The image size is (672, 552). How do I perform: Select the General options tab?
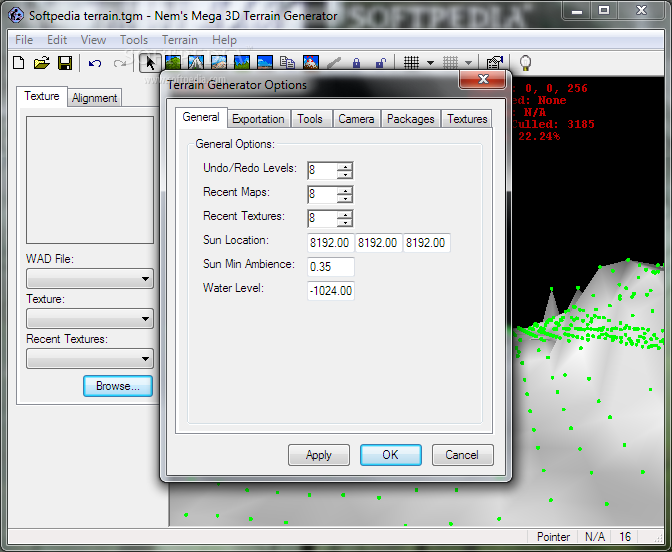tap(201, 117)
